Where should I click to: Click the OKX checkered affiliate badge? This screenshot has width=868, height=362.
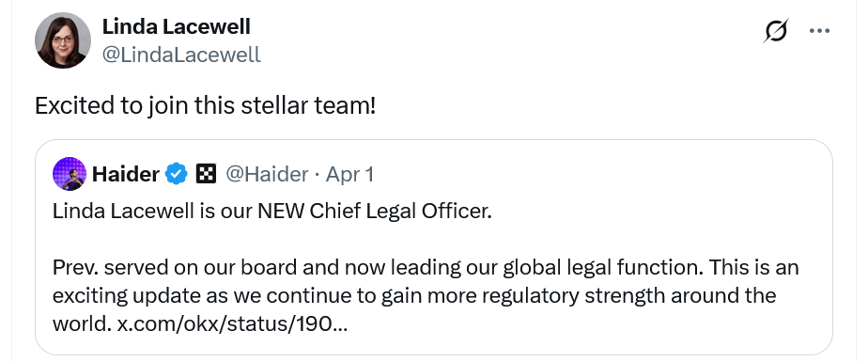[x=207, y=175]
